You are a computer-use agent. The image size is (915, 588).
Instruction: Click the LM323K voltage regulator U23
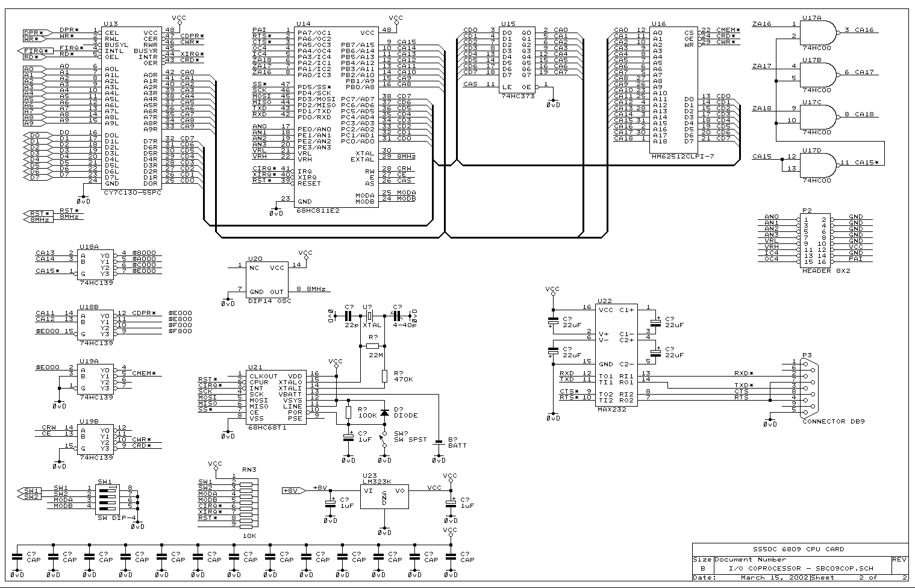[x=384, y=497]
